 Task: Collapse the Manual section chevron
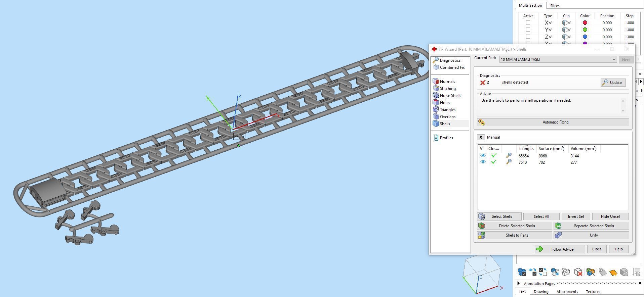481,137
